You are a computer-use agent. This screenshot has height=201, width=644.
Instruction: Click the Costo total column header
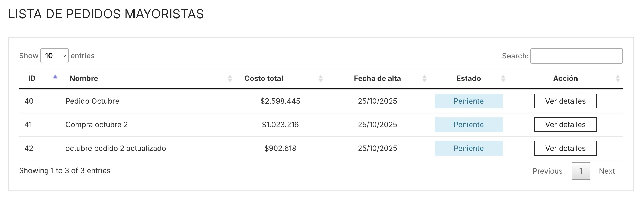point(263,78)
